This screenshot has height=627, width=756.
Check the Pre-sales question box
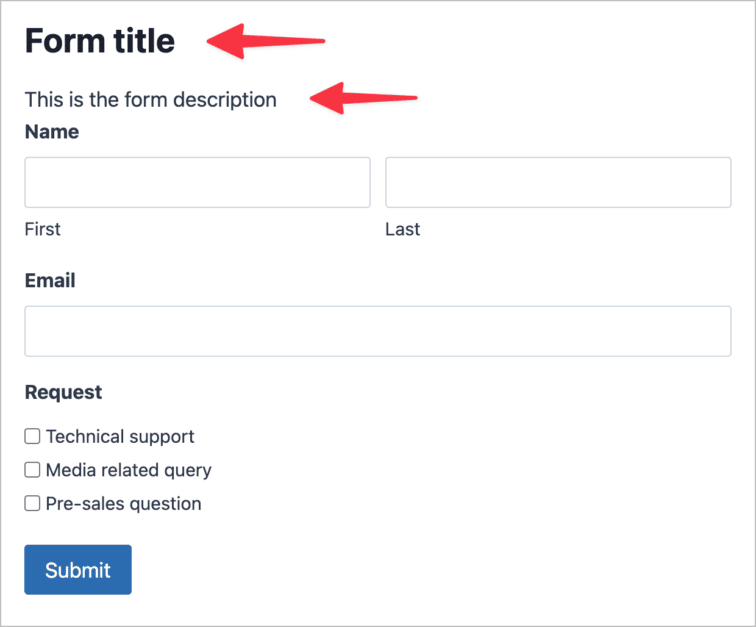pos(32,503)
